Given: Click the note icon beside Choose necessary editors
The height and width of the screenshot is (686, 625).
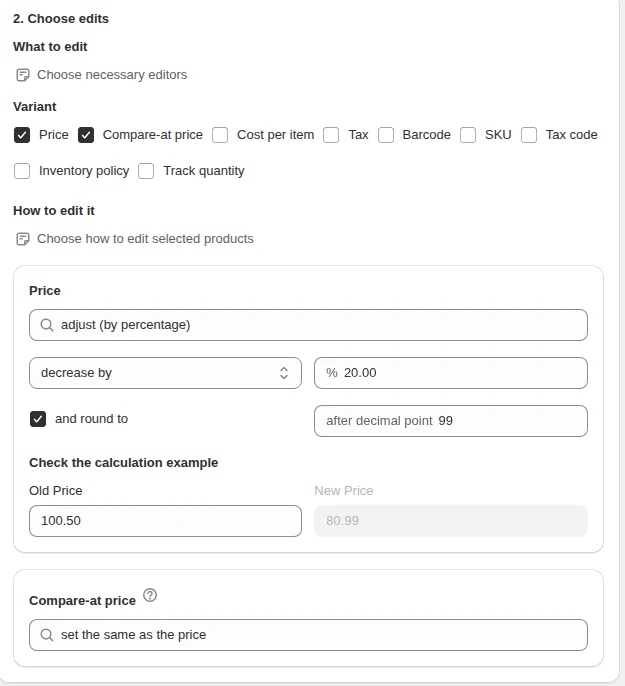Looking at the screenshot, I should (23, 75).
